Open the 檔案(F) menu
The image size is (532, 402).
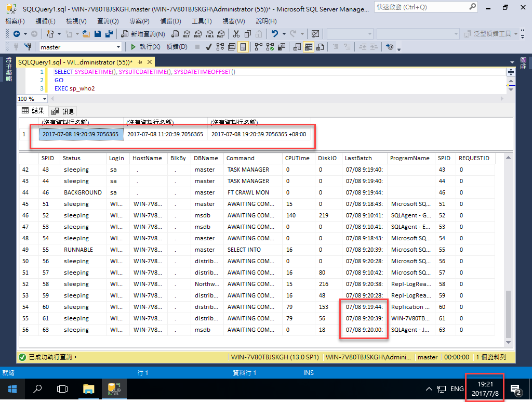tap(15, 21)
